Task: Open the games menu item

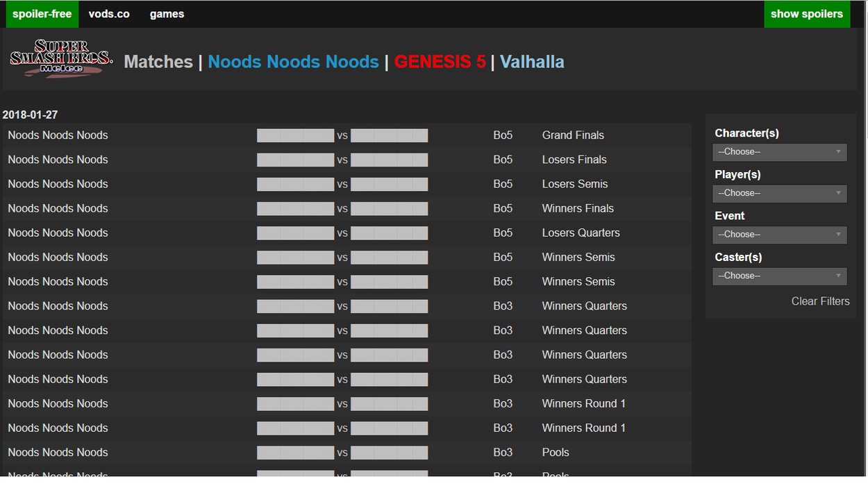Action: [167, 14]
